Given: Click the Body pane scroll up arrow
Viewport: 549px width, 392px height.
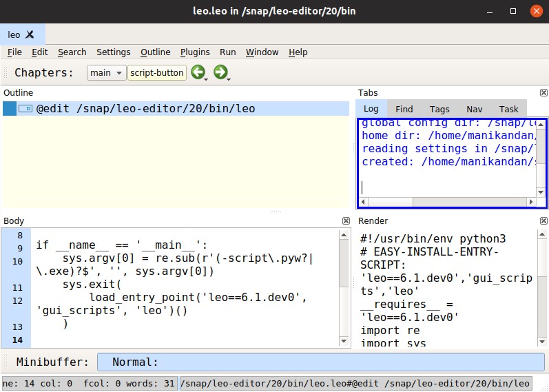Looking at the screenshot, I should (x=344, y=235).
